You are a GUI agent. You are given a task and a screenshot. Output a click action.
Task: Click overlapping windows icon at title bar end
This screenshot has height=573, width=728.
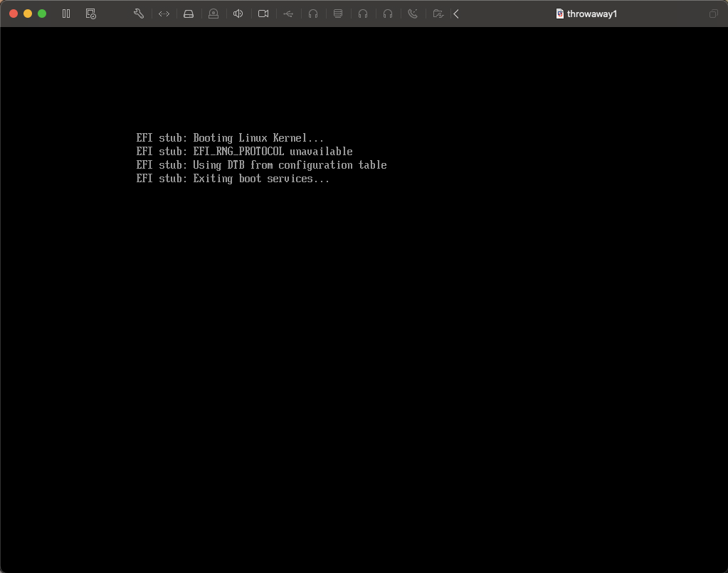714,14
